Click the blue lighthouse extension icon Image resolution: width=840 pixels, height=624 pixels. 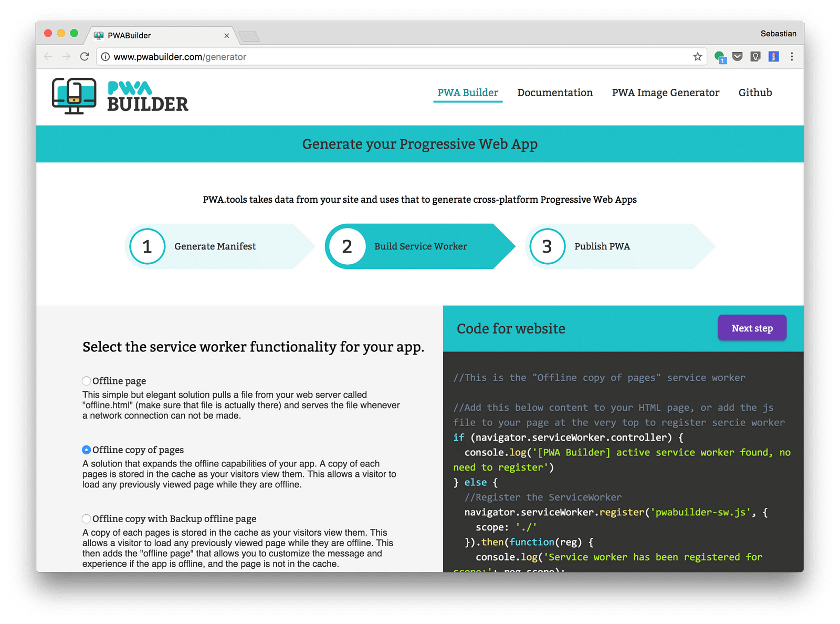(x=773, y=57)
